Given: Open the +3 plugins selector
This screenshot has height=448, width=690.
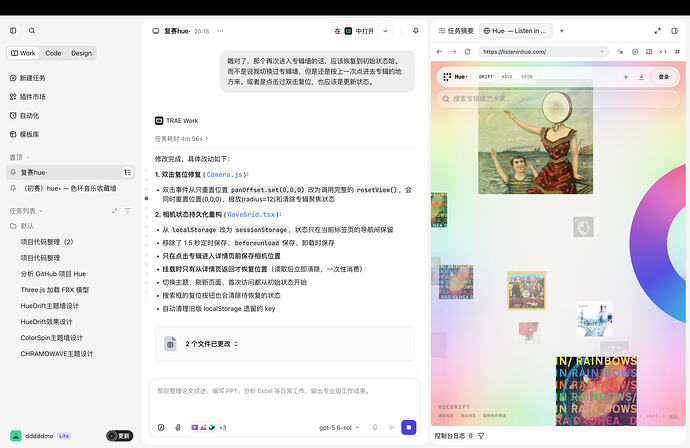Looking at the screenshot, I should 209,427.
